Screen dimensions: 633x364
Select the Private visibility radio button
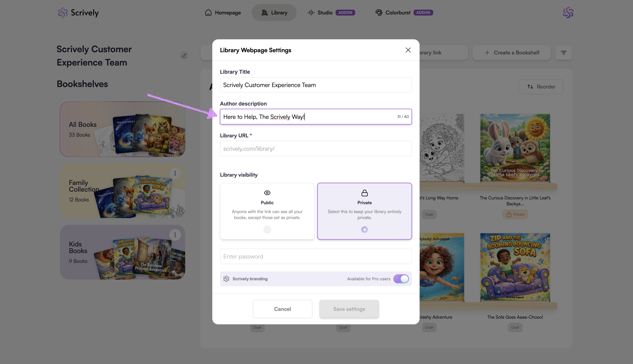[364, 230]
